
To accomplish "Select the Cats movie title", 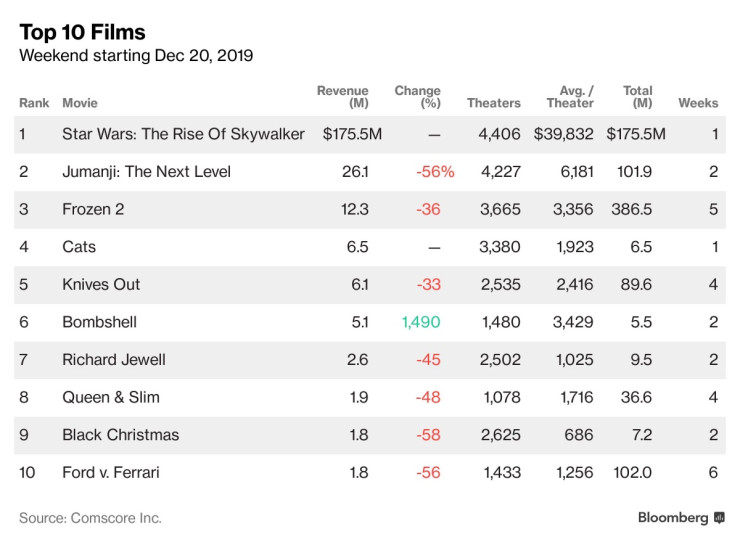I will coord(78,247).
